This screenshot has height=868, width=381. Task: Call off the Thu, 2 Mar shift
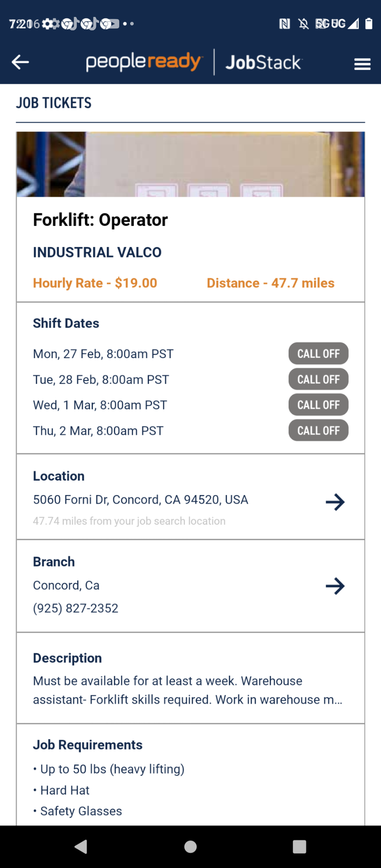click(x=318, y=430)
